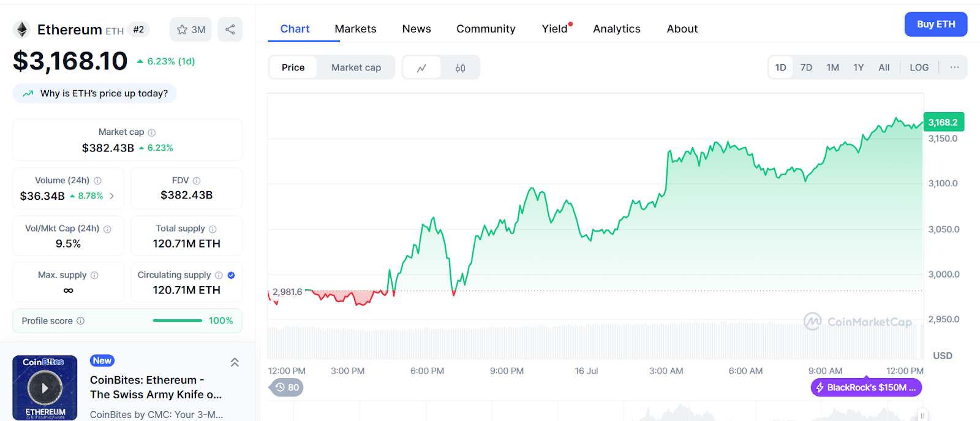Viewport: 980px width, 421px height.
Task: Switch to line chart view icon
Action: (x=421, y=67)
